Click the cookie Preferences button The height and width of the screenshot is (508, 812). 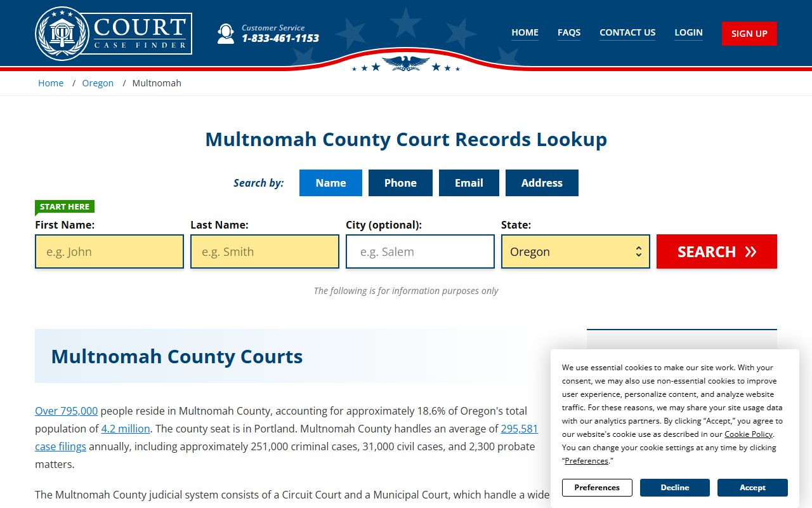pos(597,488)
